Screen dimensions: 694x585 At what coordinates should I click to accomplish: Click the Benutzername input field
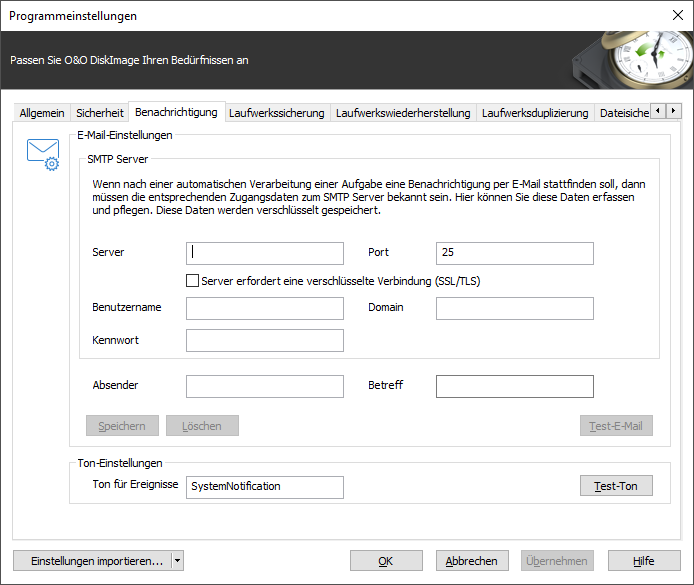[265, 308]
